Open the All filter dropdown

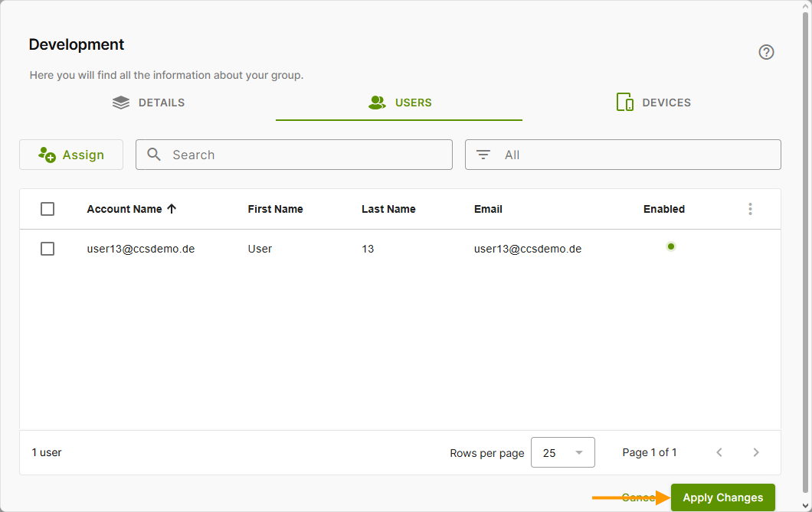(623, 155)
